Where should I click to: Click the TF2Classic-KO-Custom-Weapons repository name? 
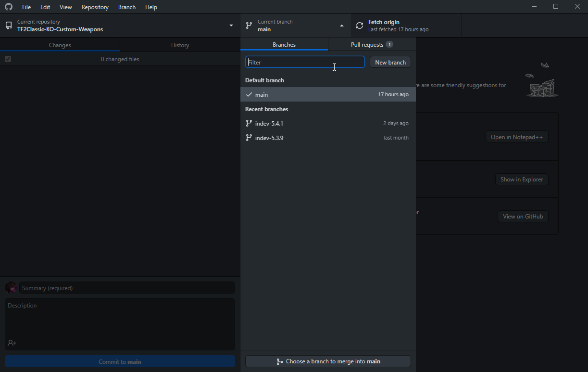pyautogui.click(x=60, y=29)
